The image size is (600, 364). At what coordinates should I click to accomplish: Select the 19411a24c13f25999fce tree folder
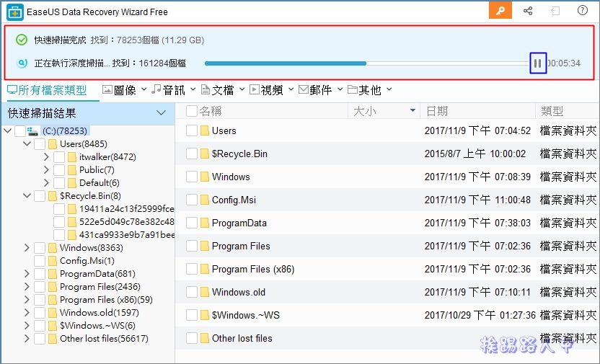click(127, 209)
